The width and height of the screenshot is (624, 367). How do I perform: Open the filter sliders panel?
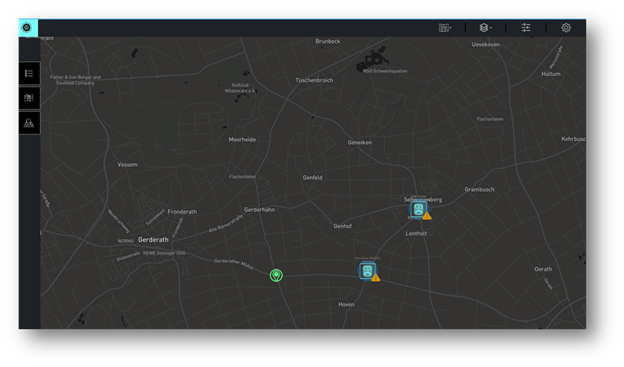click(x=526, y=27)
